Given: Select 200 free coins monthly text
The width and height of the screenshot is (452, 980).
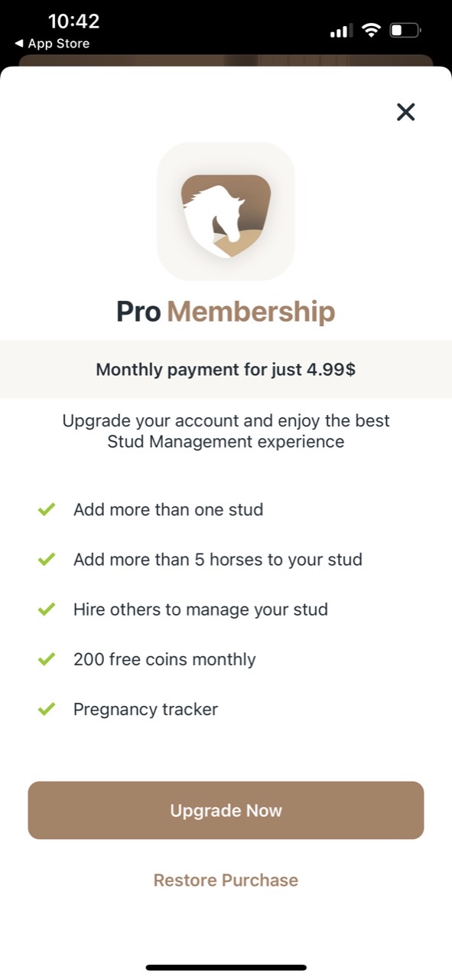Looking at the screenshot, I should [x=164, y=659].
